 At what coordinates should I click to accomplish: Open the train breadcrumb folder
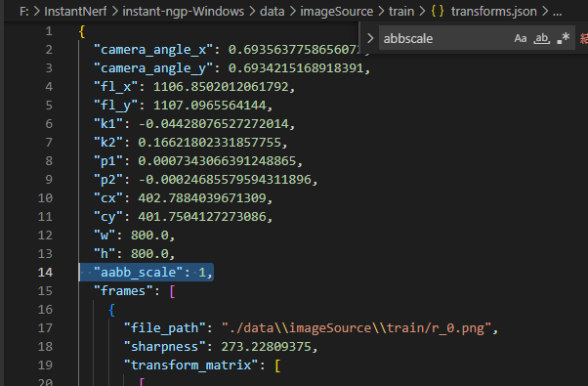point(401,12)
